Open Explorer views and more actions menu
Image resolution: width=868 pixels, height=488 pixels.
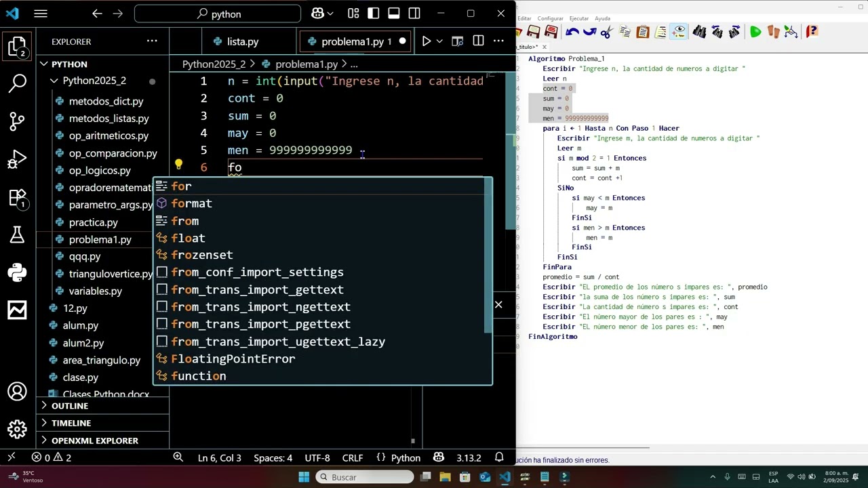coord(152,41)
